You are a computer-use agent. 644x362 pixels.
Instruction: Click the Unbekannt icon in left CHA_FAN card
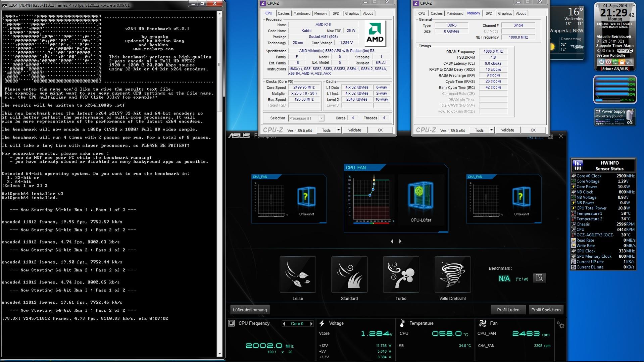pyautogui.click(x=306, y=197)
